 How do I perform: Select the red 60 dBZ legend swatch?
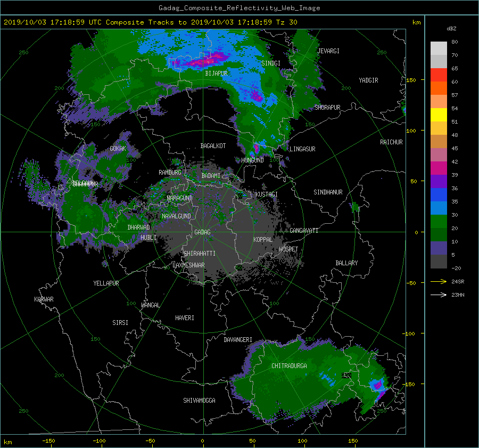(x=439, y=75)
